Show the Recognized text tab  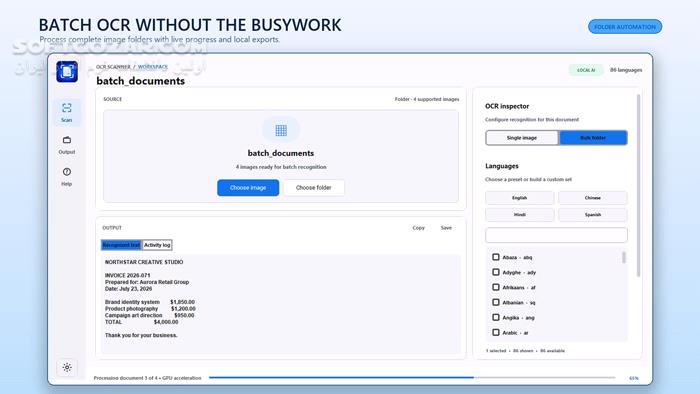[121, 245]
